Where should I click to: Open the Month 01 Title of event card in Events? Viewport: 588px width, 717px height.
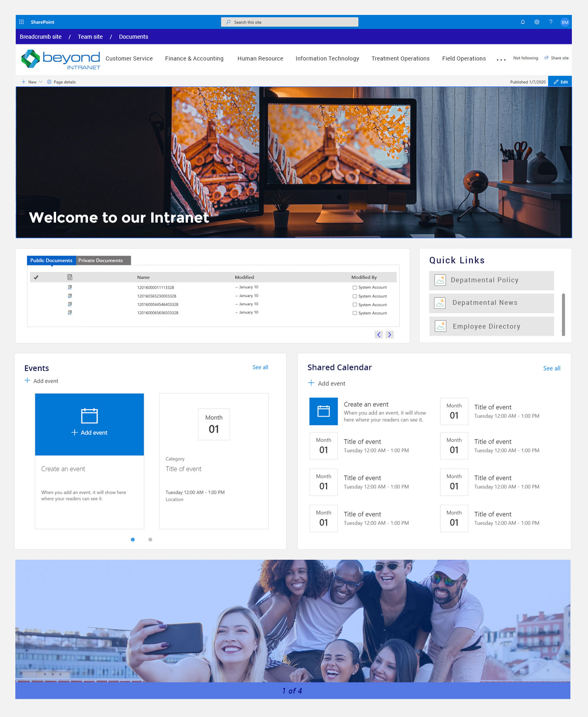[x=214, y=461]
